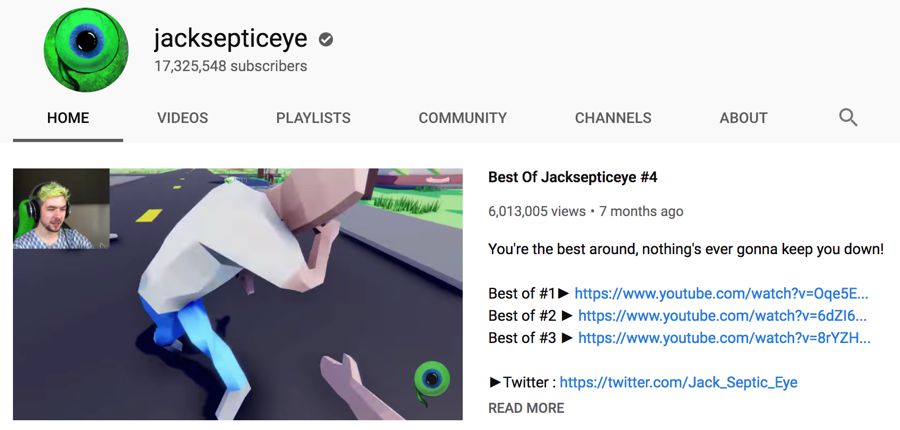Visit the Best of #3 YouTube link
Viewport: 900px width, 430px height.
click(724, 338)
